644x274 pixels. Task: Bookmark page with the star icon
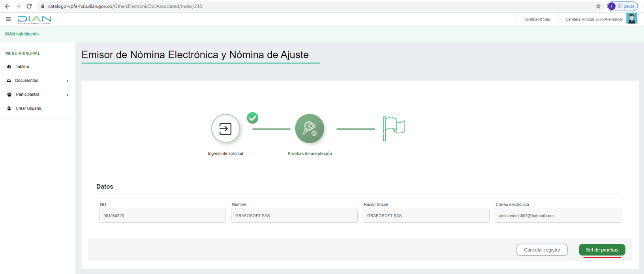598,6
